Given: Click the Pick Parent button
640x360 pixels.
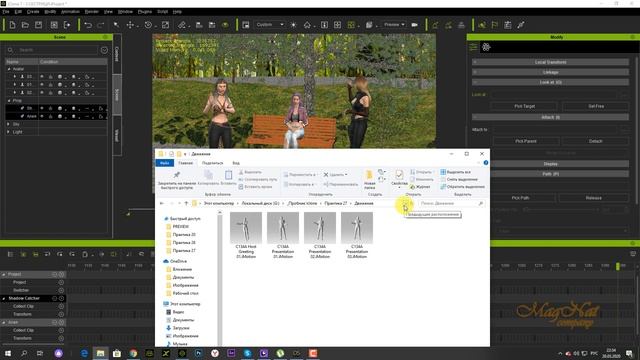Looking at the screenshot, I should [526, 141].
